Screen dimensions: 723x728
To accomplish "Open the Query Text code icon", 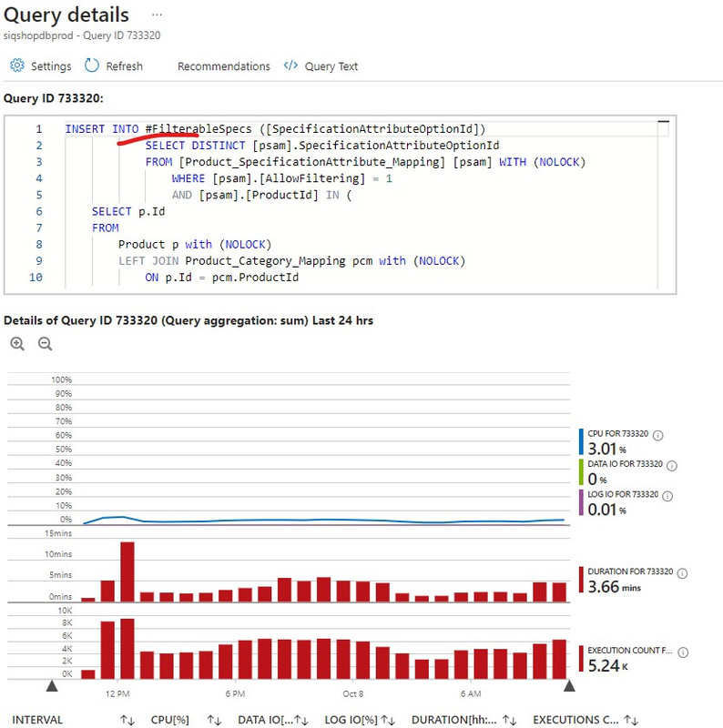I will coord(290,65).
